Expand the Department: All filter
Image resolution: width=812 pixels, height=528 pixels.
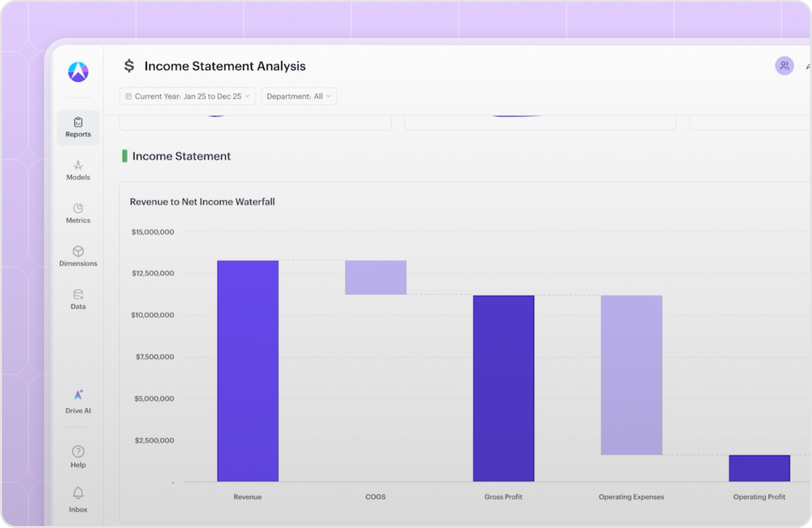coord(299,96)
